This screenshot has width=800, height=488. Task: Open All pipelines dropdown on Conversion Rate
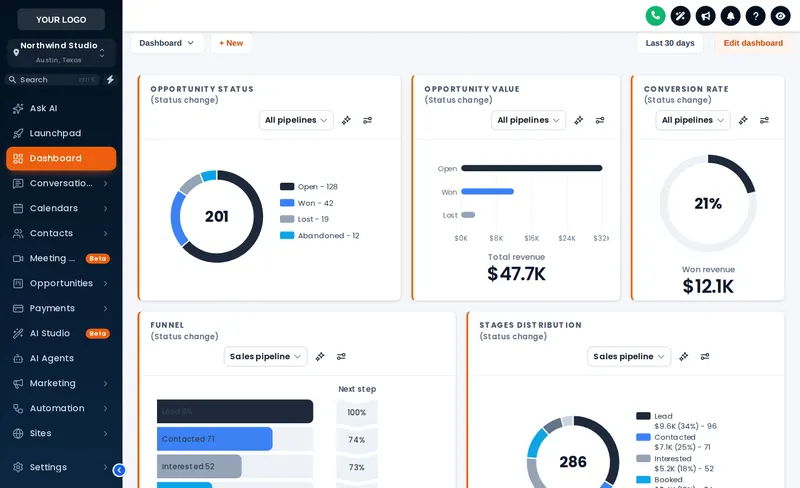click(693, 120)
